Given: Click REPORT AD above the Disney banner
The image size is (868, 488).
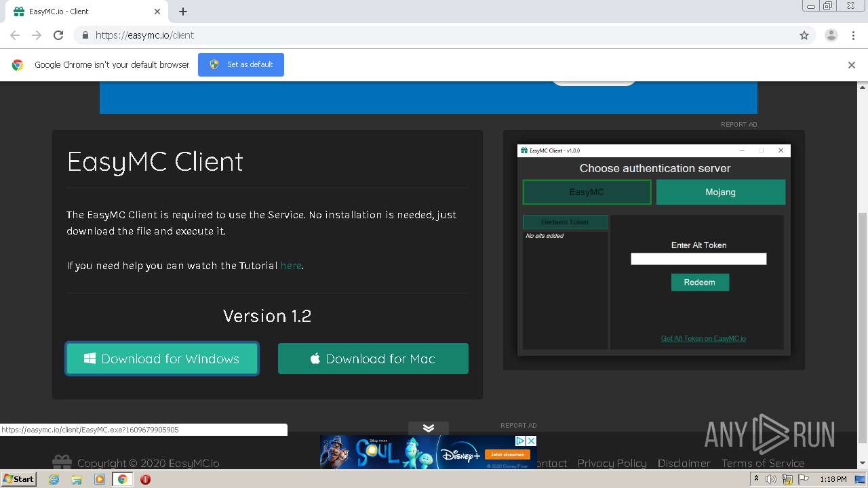Looking at the screenshot, I should coord(518,426).
